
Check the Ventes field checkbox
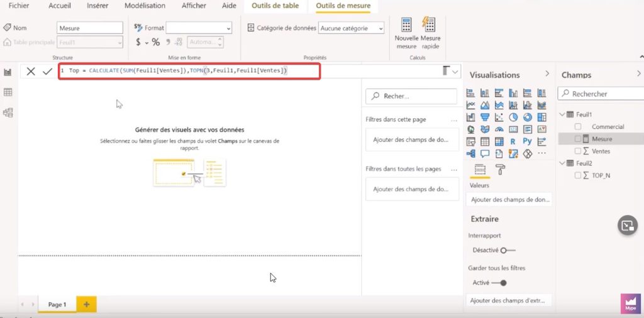point(578,151)
